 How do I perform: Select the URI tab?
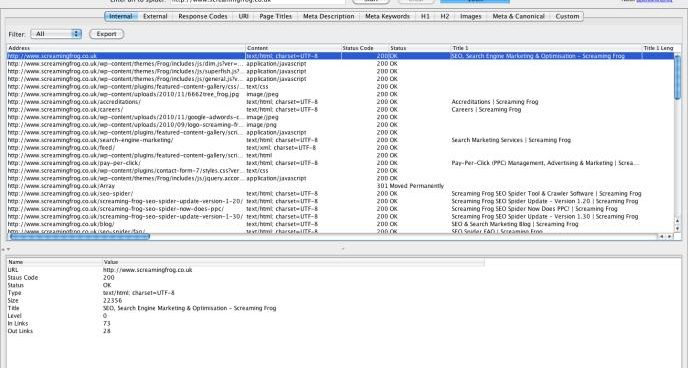pyautogui.click(x=244, y=16)
